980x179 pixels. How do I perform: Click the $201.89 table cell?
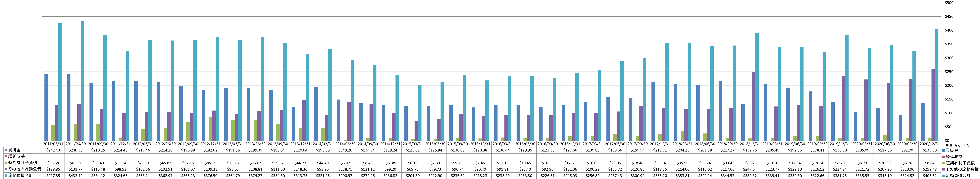coord(413,176)
